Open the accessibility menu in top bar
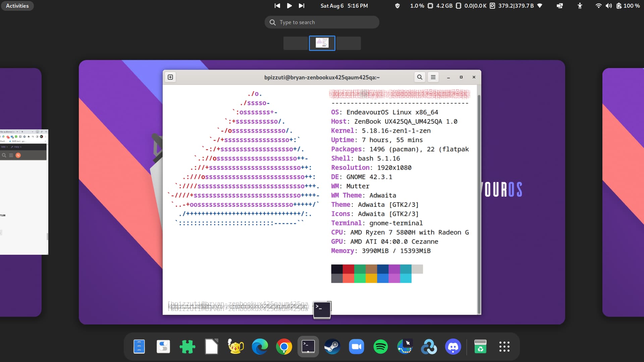The width and height of the screenshot is (644, 362). coord(580,6)
